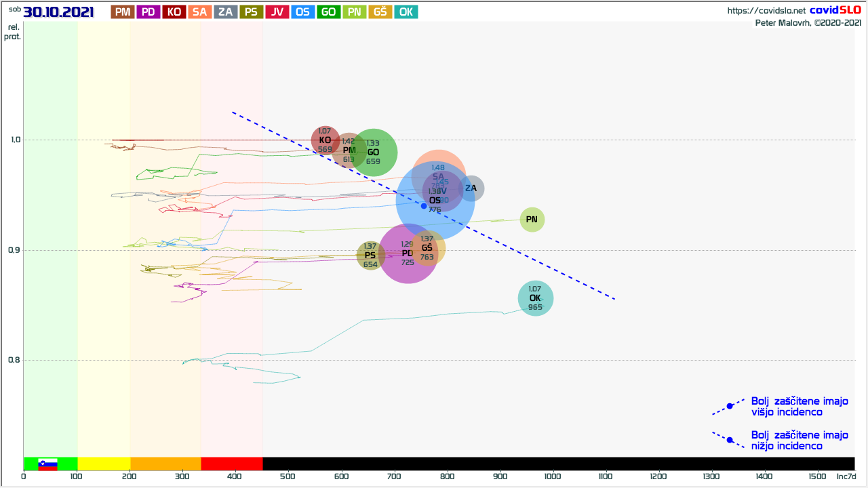Viewport: 868px width, 488px height.
Task: Select the KO region bubble
Action: coord(324,140)
